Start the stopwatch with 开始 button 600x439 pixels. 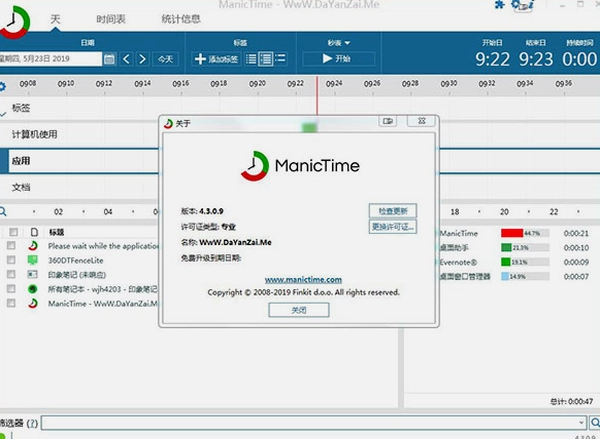pos(338,59)
